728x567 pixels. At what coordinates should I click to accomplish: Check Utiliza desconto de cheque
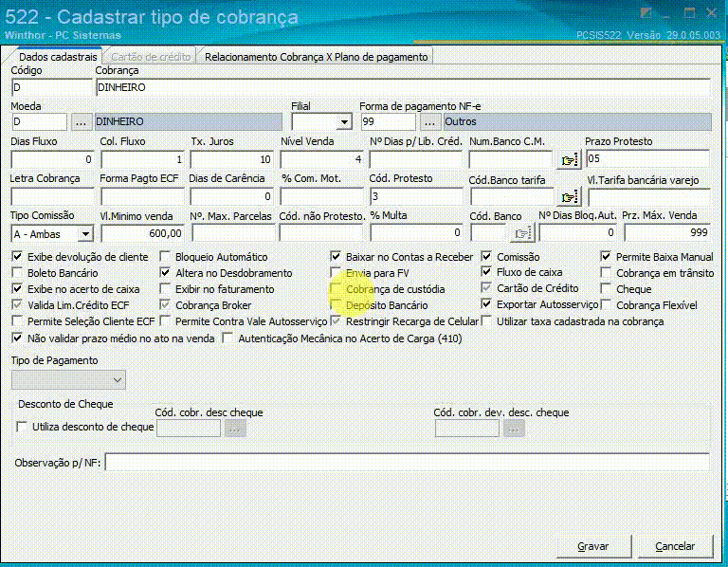click(x=22, y=427)
